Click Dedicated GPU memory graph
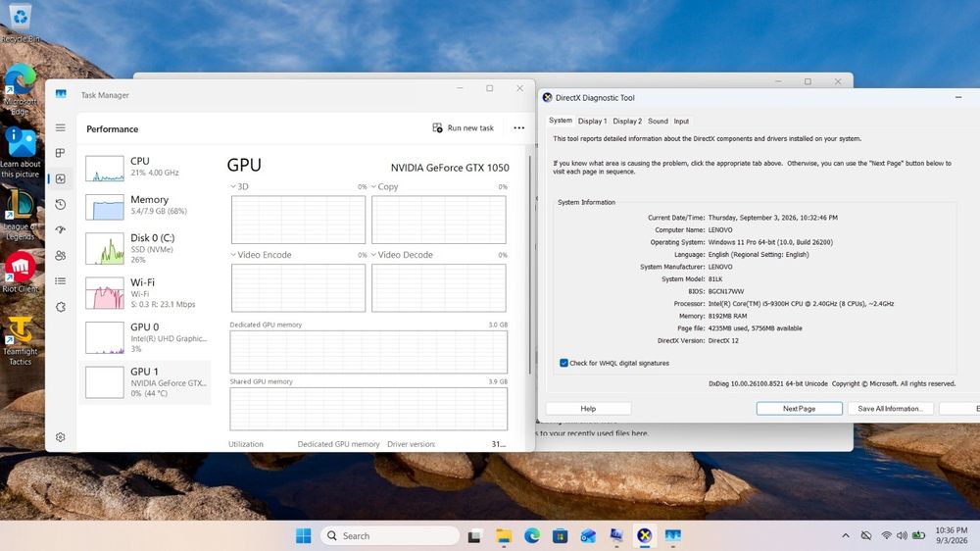980x551 pixels. [368, 352]
